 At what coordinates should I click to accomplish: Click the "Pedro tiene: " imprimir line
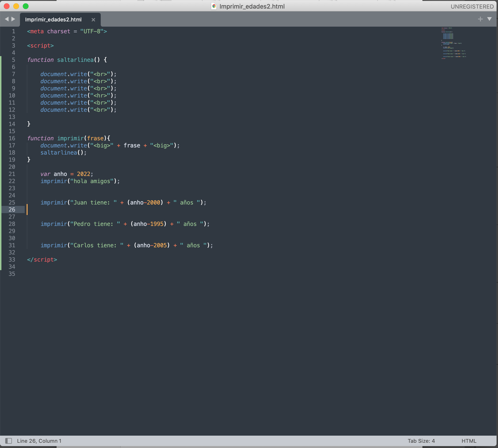pyautogui.click(x=125, y=224)
